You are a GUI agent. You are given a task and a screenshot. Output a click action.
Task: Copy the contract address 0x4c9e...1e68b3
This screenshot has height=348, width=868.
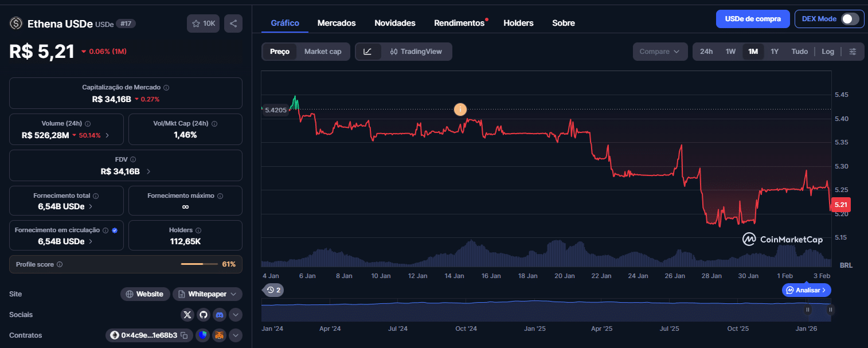pyautogui.click(x=184, y=335)
